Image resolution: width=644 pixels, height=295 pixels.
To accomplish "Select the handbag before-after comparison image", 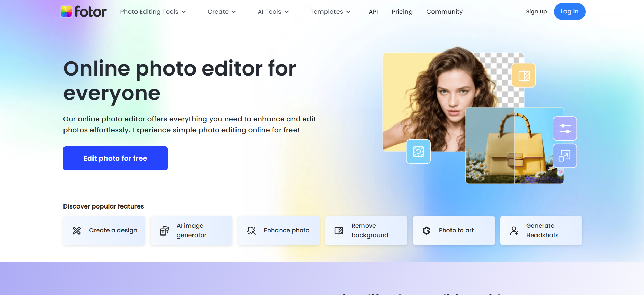I will 509,150.
